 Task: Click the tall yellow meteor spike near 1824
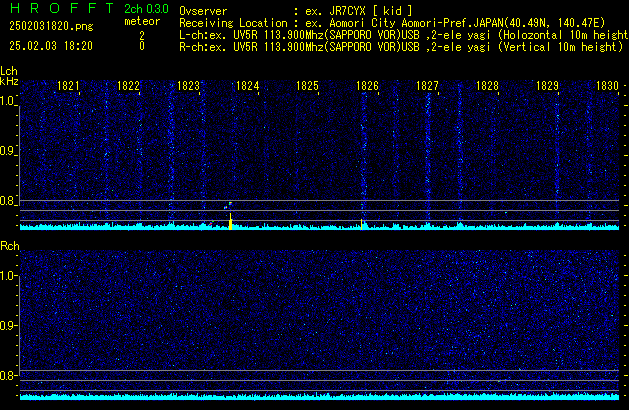230,221
